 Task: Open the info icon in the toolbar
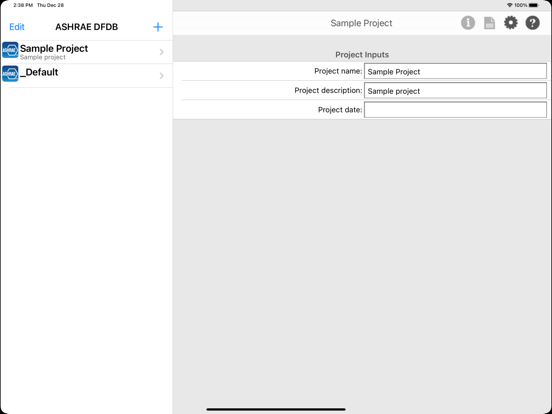(468, 23)
